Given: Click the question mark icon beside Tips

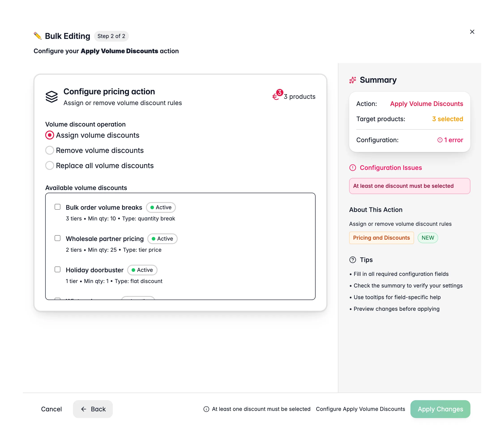Looking at the screenshot, I should point(353,260).
